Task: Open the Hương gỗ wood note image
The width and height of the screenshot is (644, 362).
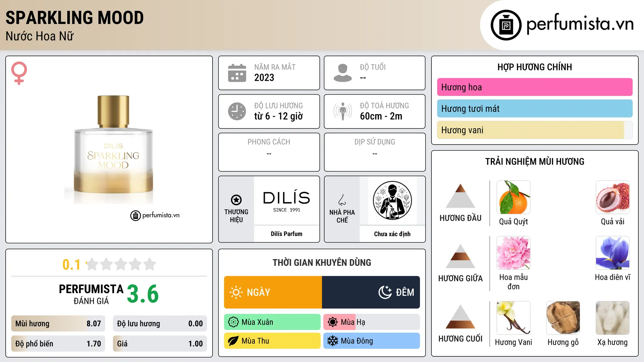Action: (563, 318)
